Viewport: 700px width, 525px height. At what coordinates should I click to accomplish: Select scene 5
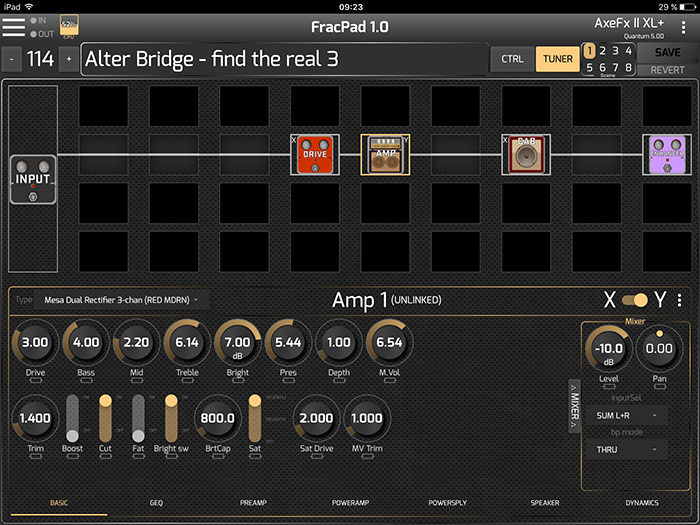[x=589, y=67]
